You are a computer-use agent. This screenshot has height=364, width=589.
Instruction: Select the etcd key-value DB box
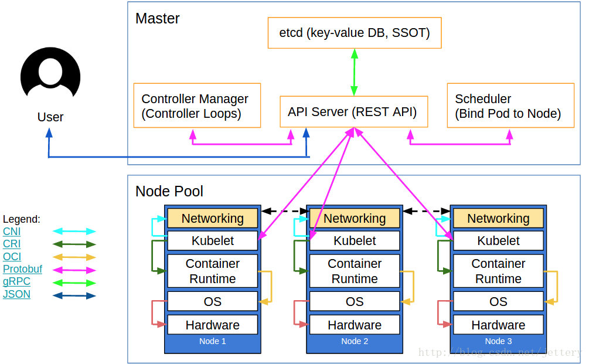[x=354, y=33]
